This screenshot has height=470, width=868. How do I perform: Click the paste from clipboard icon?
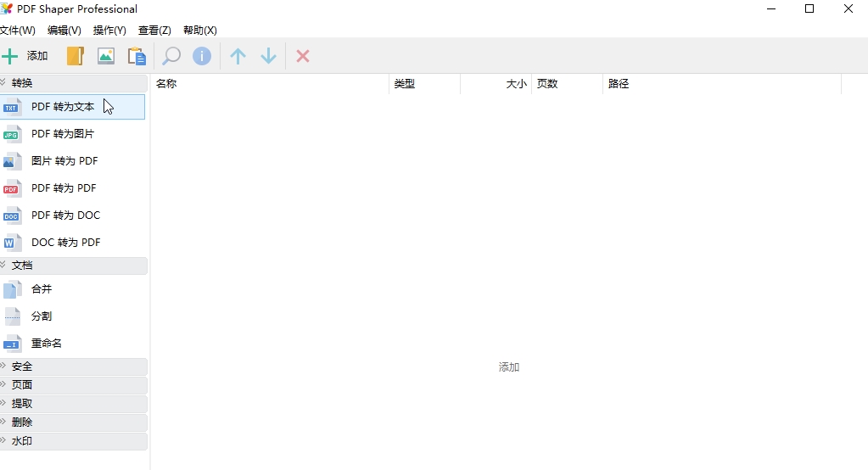pyautogui.click(x=137, y=56)
